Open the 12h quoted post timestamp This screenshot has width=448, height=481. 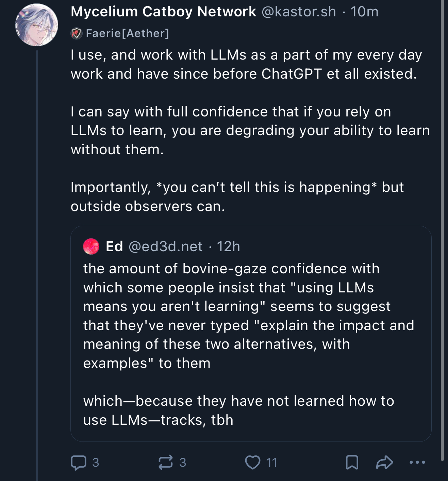point(228,246)
